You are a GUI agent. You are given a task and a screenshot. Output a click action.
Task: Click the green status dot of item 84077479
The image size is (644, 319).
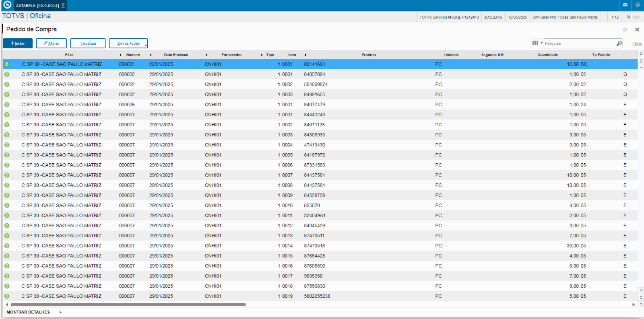pos(7,105)
